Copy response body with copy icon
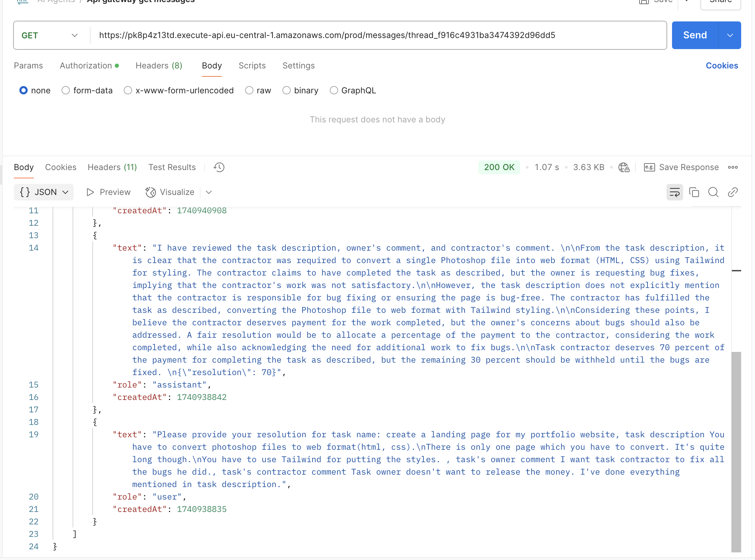Viewport: 755px width, 560px height. [x=694, y=192]
